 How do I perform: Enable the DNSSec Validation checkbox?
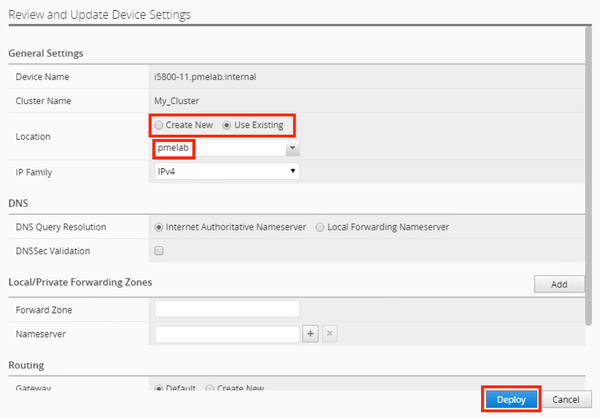point(159,251)
